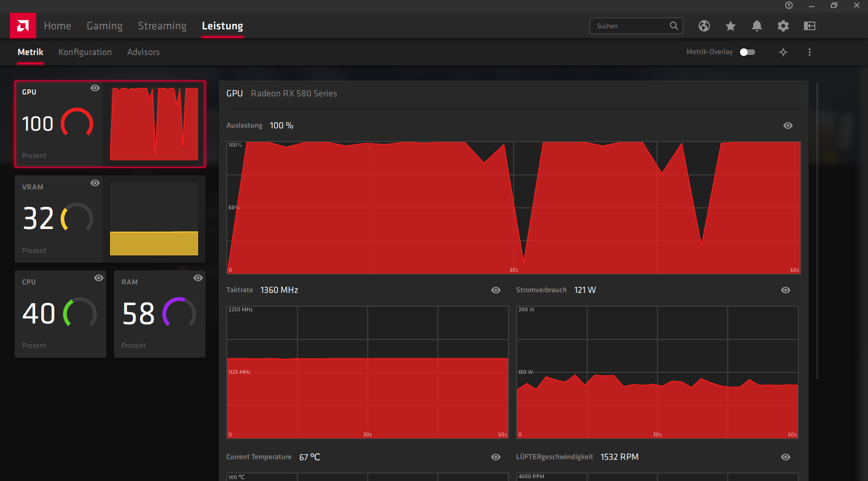Toggle eye icon for Taktrate metric
This screenshot has height=481, width=868.
pos(496,290)
